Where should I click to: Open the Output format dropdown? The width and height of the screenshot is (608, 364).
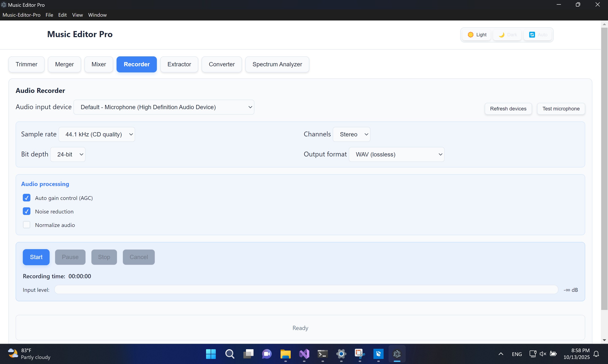tap(397, 155)
